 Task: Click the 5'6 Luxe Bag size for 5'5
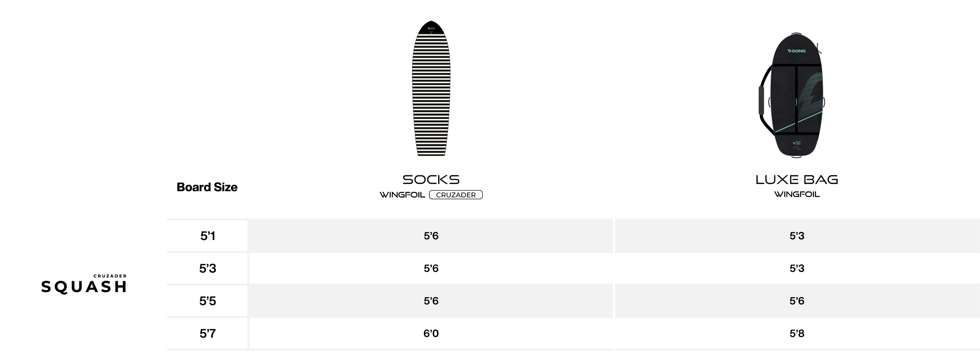pos(797,301)
